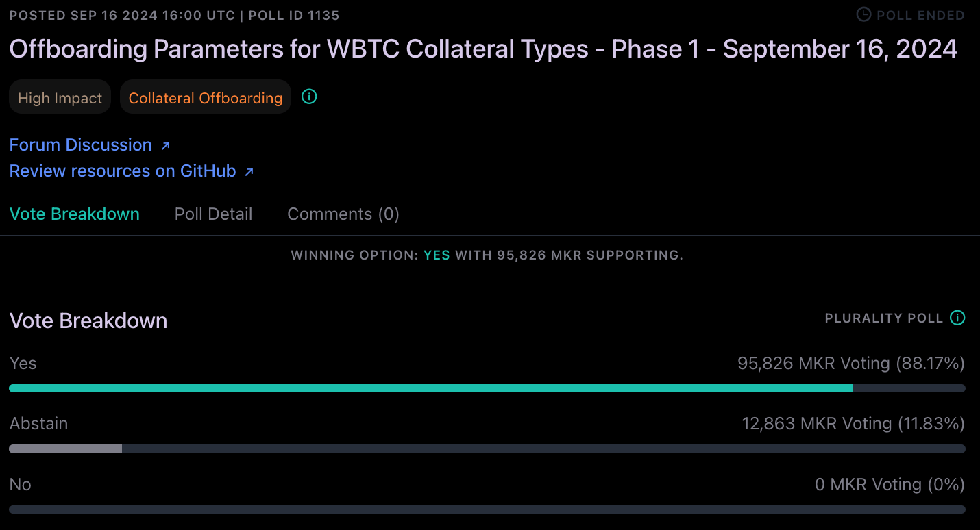Open the Comments (0) tab

tap(343, 214)
